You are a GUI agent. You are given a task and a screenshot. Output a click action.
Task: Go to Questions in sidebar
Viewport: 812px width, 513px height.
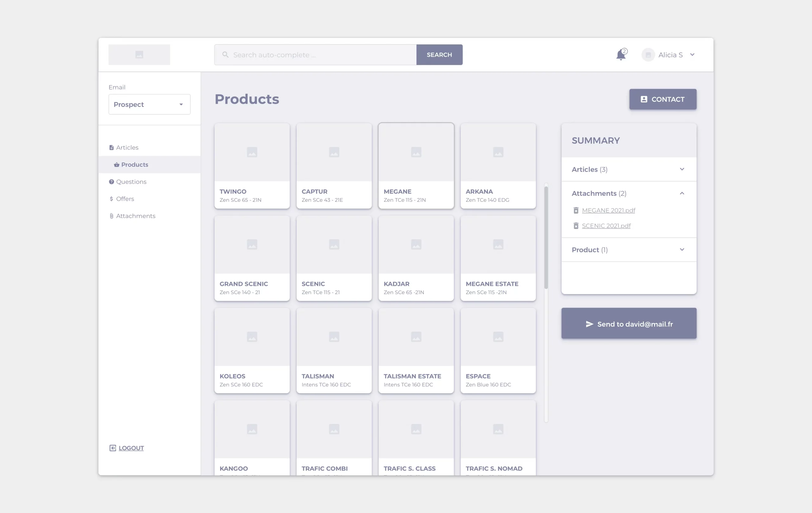[x=131, y=182]
